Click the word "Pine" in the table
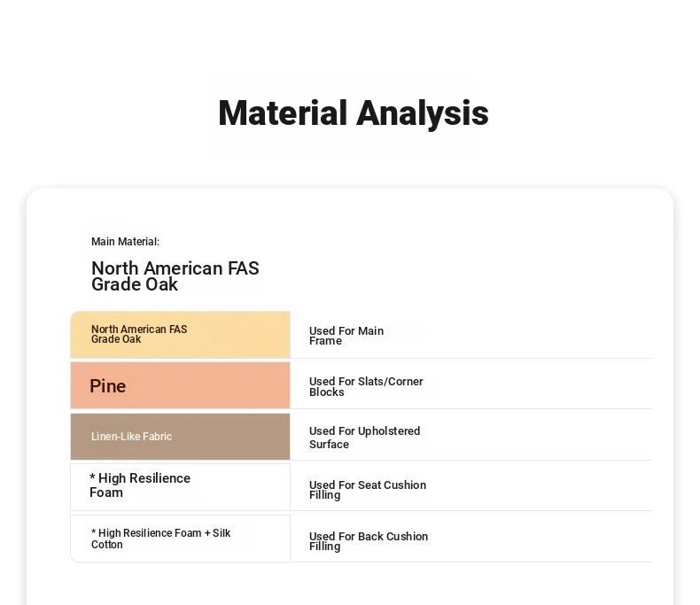 point(108,386)
